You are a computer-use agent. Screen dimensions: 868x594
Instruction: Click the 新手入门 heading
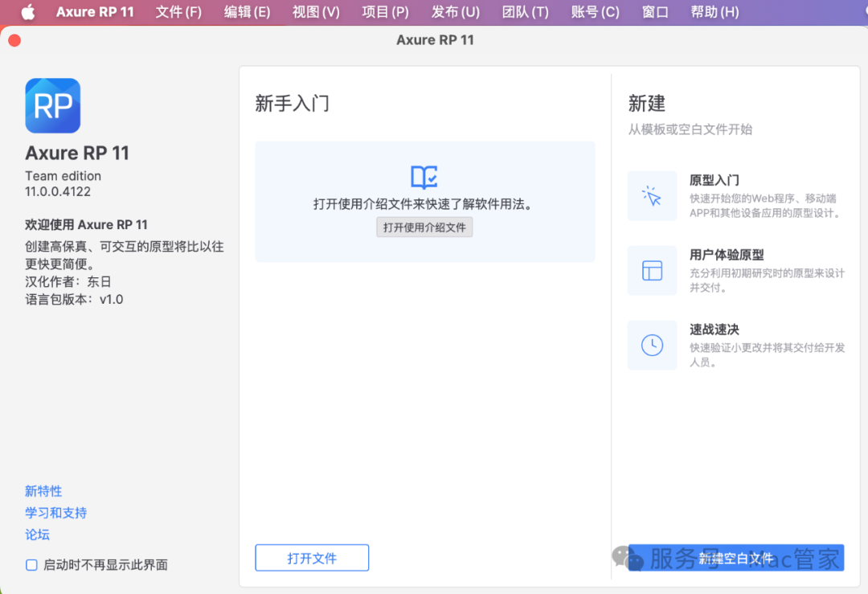tap(293, 104)
